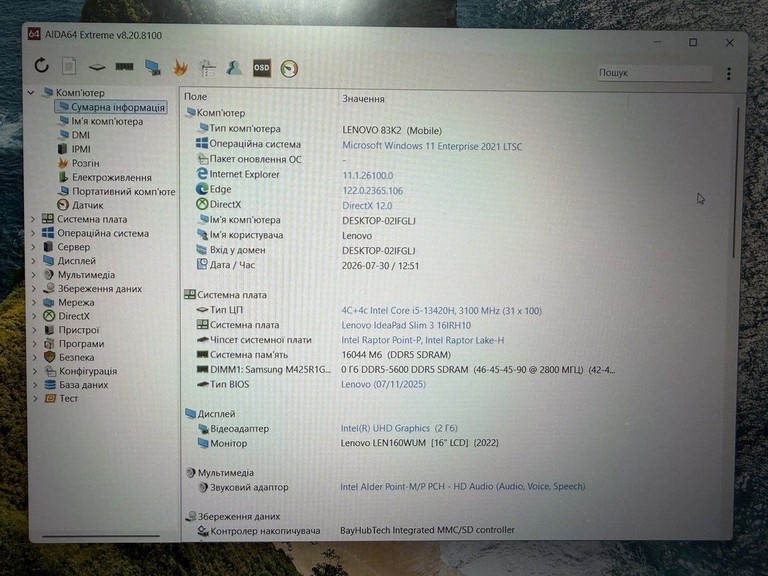Open the Intel Core i5-13420H link
The width and height of the screenshot is (768, 576).
pyautogui.click(x=441, y=311)
